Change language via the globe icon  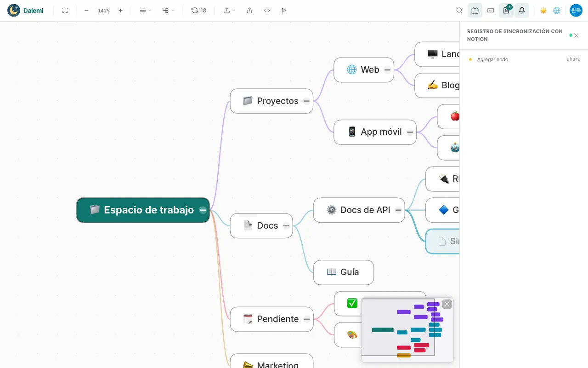point(557,10)
